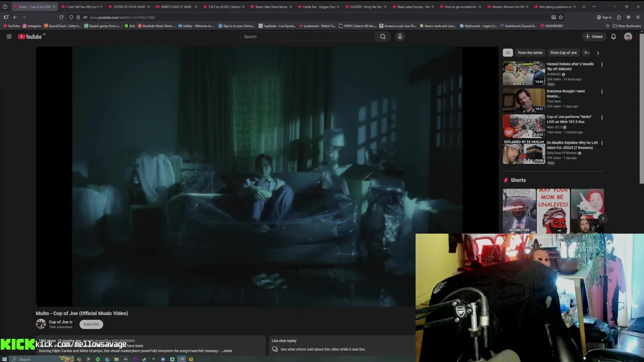The image size is (644, 362).
Task: Click the address bar URL
Action: 122,17
